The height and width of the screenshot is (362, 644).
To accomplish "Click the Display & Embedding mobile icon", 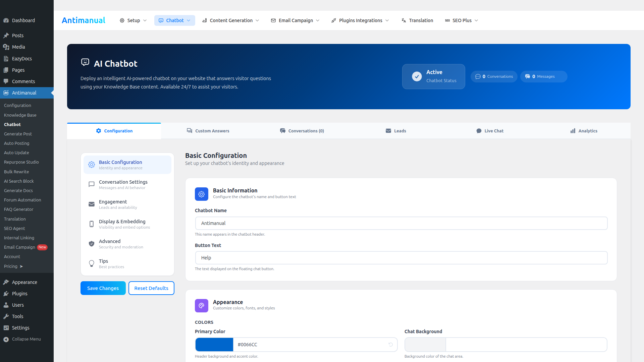I will [91, 224].
